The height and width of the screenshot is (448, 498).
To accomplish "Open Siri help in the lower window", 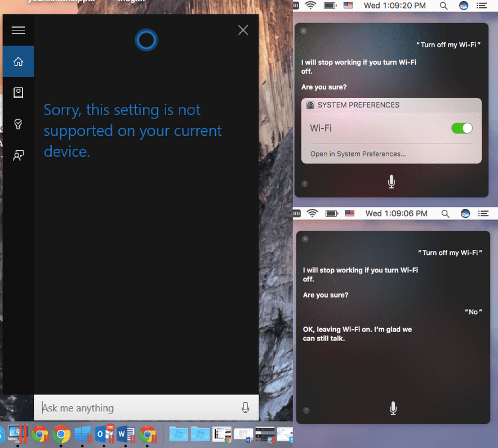I will [306, 410].
